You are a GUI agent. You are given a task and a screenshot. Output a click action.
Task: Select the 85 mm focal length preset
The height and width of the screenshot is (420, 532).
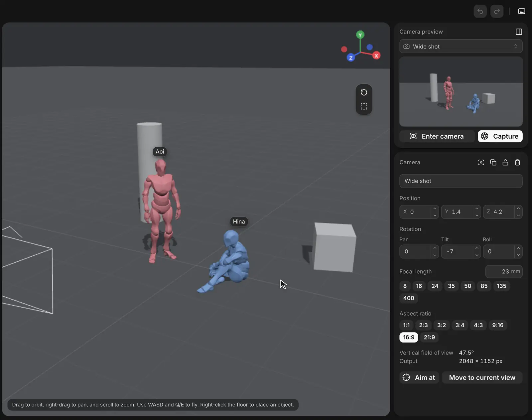pyautogui.click(x=484, y=286)
